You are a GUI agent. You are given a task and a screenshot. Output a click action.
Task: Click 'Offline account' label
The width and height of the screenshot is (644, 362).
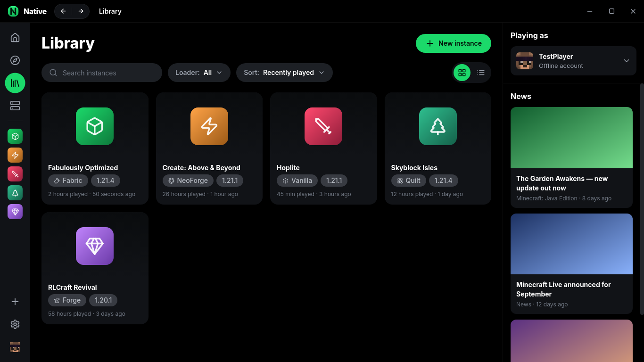561,66
